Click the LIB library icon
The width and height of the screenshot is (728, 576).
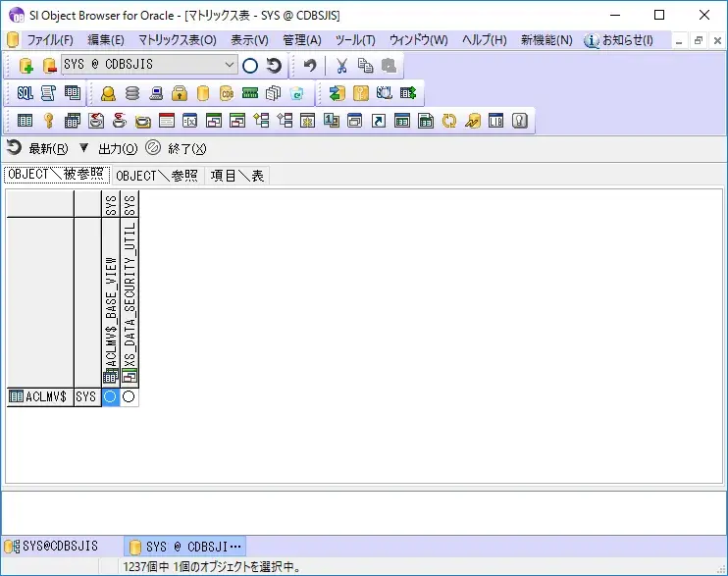pyautogui.click(x=496, y=122)
